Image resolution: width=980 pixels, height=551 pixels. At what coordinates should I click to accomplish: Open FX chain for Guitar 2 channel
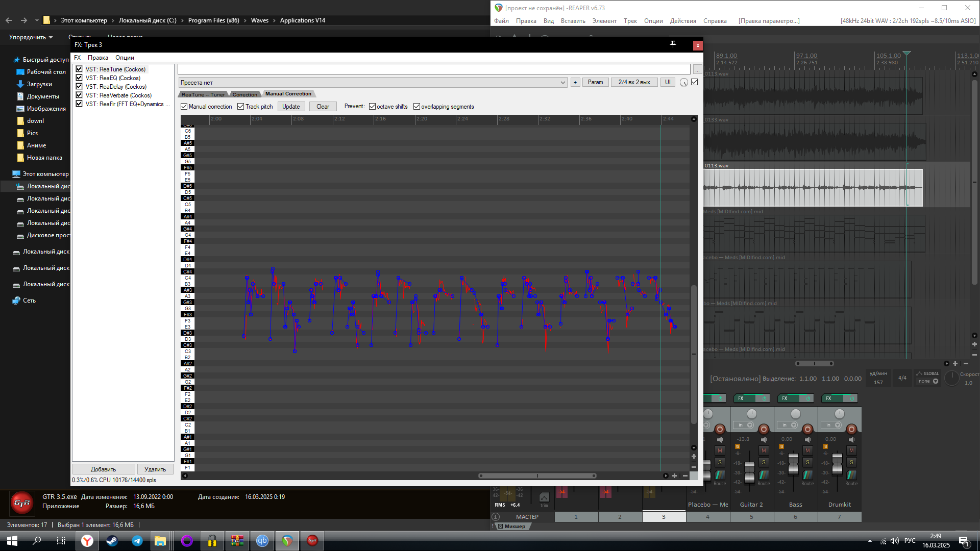(x=745, y=398)
